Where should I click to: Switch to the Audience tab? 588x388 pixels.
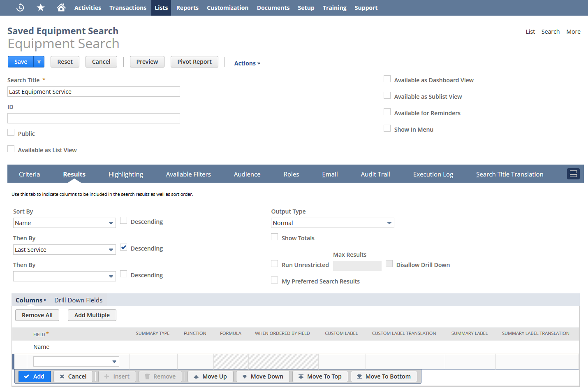247,174
